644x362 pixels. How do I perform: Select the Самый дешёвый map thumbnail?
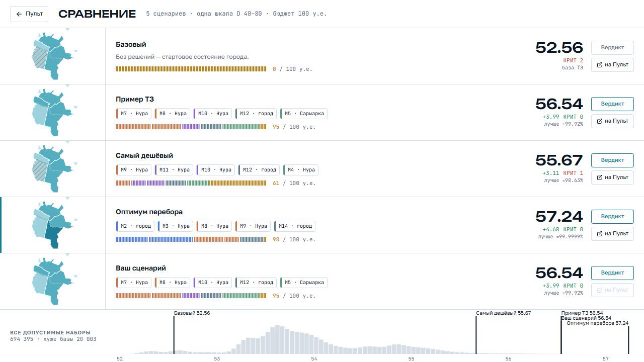point(52,169)
